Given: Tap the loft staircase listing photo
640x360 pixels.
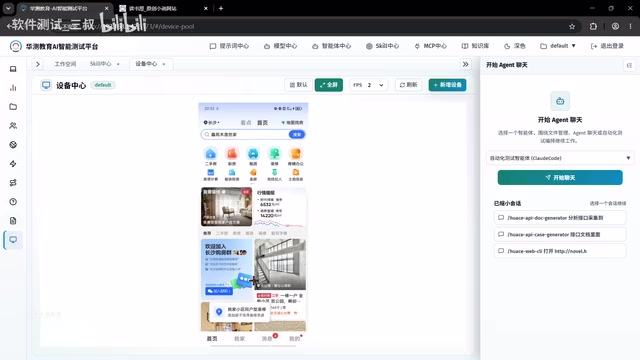Looking at the screenshot, I should (280, 264).
